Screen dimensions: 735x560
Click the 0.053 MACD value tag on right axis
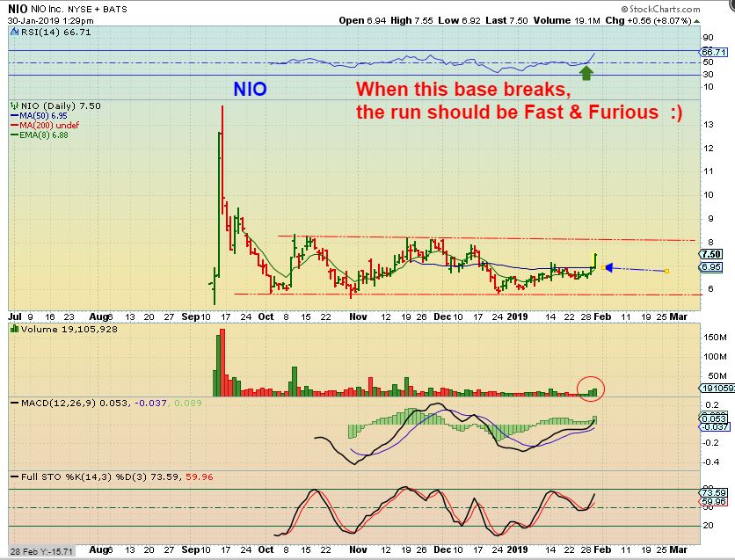(714, 418)
